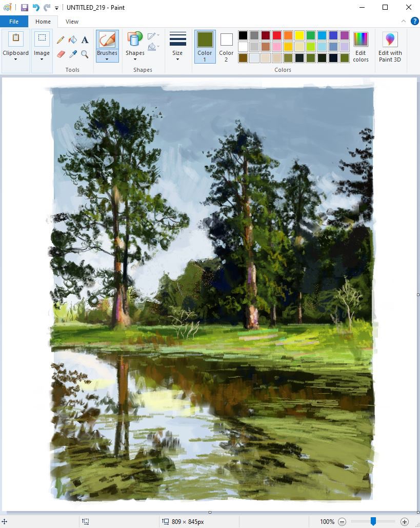Click Edit with Paint 3D
The image size is (420, 528).
point(390,46)
